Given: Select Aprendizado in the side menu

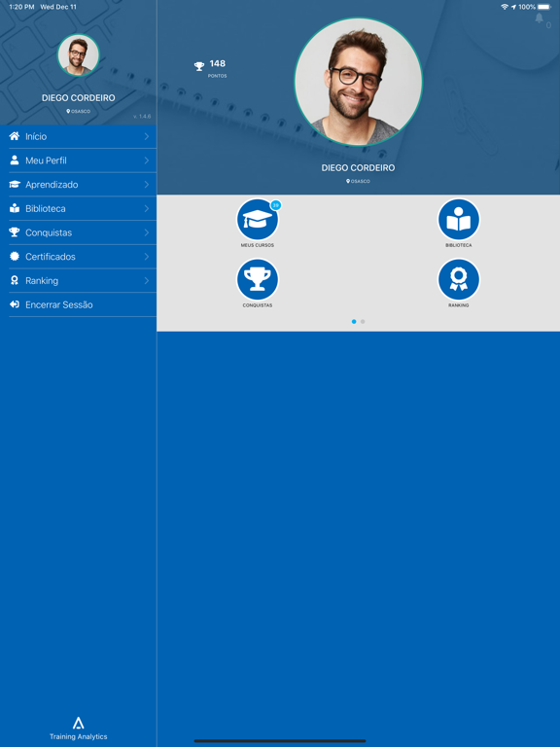Looking at the screenshot, I should pos(78,185).
